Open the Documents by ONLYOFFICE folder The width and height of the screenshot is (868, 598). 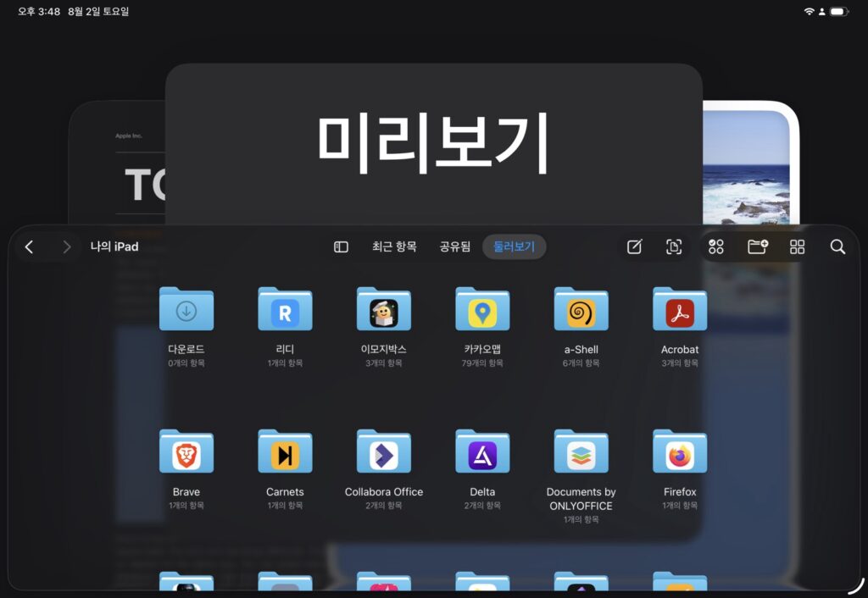(581, 451)
